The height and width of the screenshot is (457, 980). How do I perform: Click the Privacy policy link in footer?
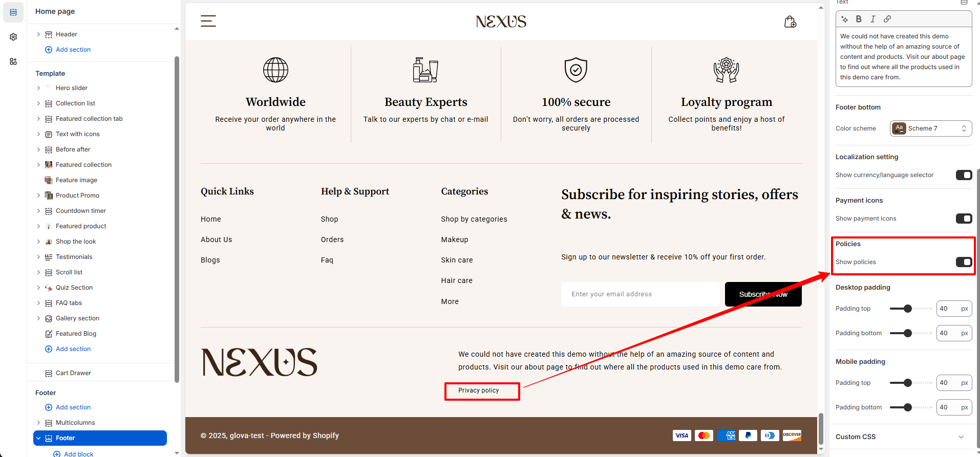[x=478, y=390]
